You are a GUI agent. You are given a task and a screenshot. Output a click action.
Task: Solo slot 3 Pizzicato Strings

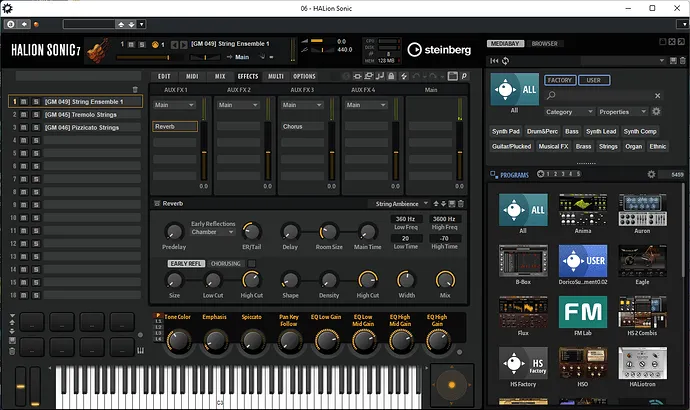click(x=36, y=128)
